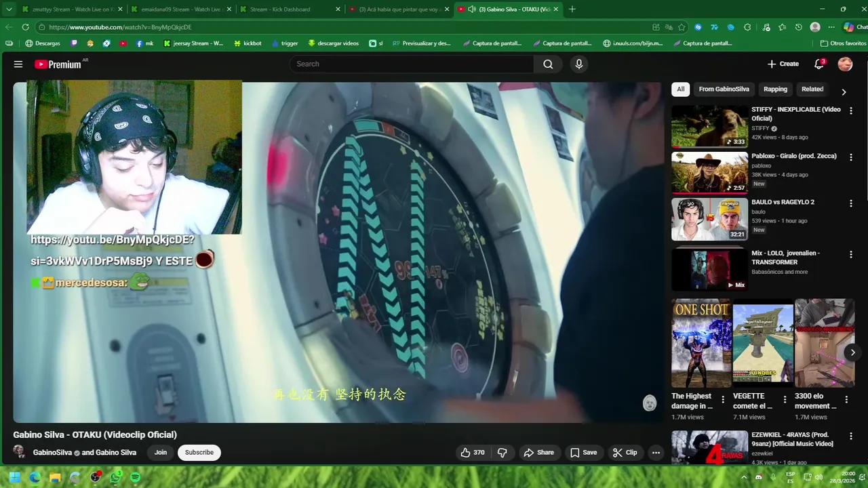Show next filter chips with the arrow

coord(844,92)
